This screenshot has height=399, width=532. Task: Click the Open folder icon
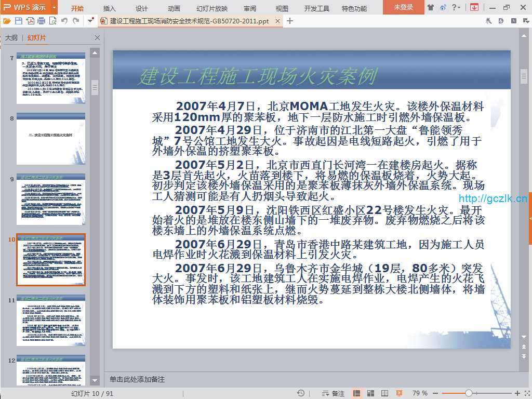(7, 21)
